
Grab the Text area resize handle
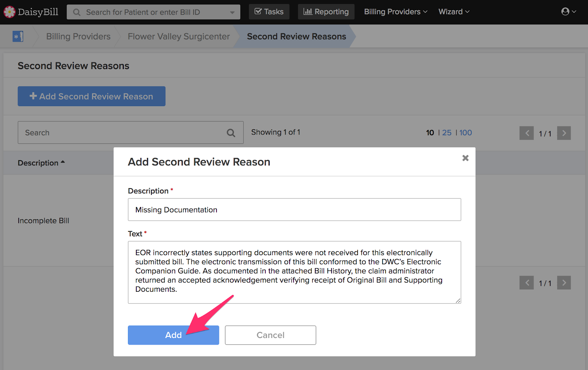click(458, 301)
